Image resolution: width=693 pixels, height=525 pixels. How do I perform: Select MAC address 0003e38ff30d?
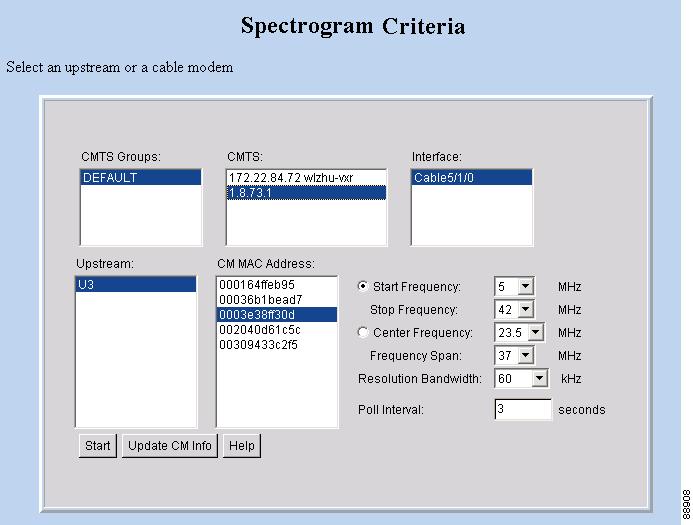(277, 315)
